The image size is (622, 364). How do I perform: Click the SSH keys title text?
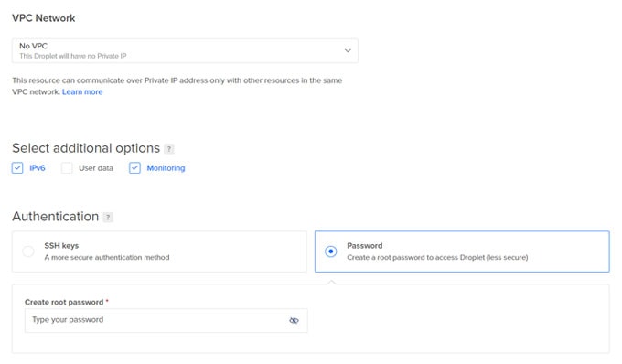[61, 246]
